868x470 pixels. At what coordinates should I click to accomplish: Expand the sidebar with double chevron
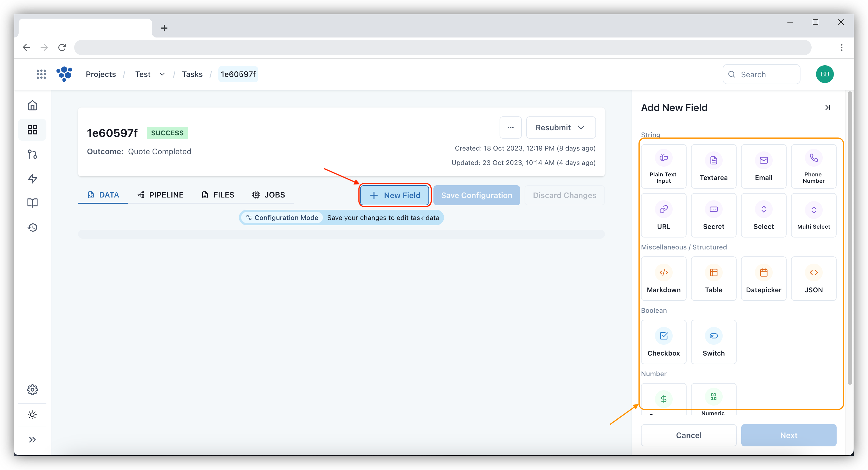point(32,440)
